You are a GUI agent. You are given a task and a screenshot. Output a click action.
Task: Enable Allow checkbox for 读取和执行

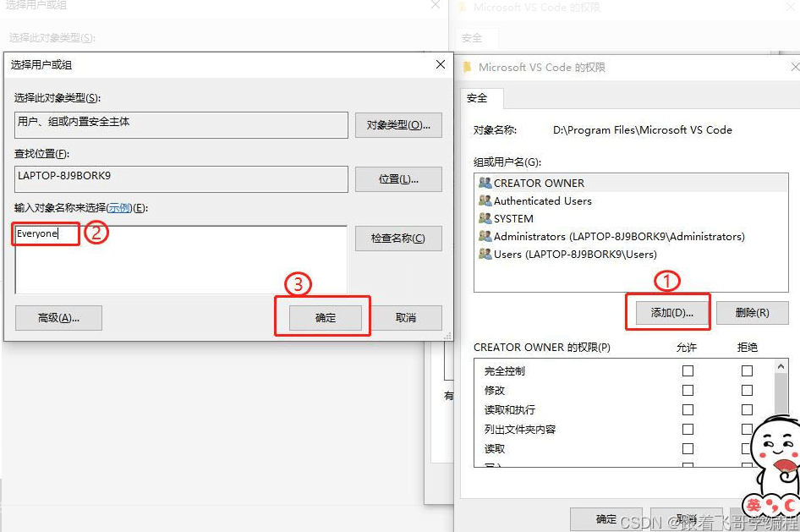(688, 409)
